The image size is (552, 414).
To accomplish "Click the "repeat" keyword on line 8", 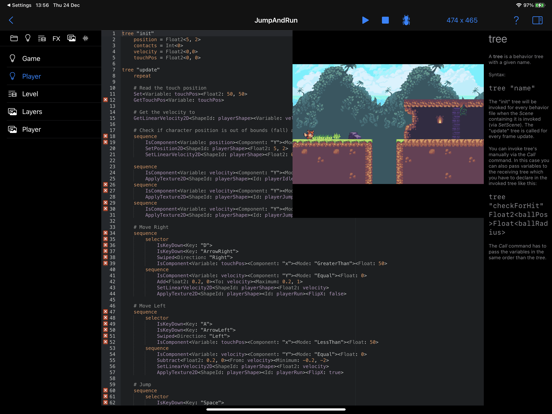I will coord(142,76).
